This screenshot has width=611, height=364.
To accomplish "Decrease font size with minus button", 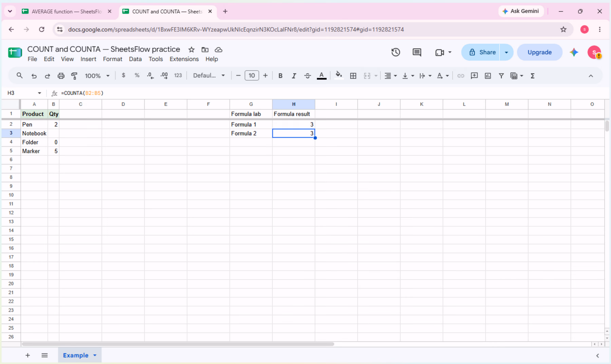I will click(238, 76).
